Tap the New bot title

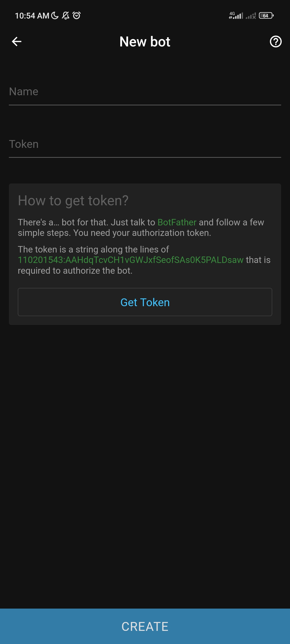pyautogui.click(x=145, y=42)
